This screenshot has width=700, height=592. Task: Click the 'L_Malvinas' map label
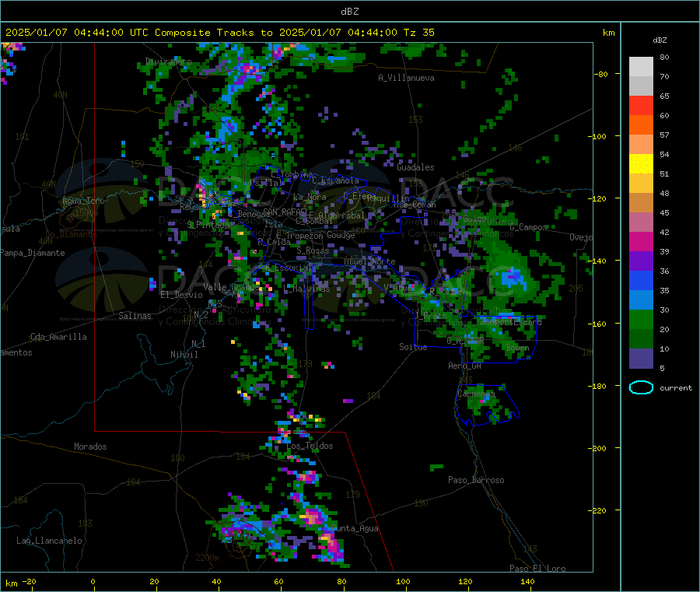tap(306, 289)
